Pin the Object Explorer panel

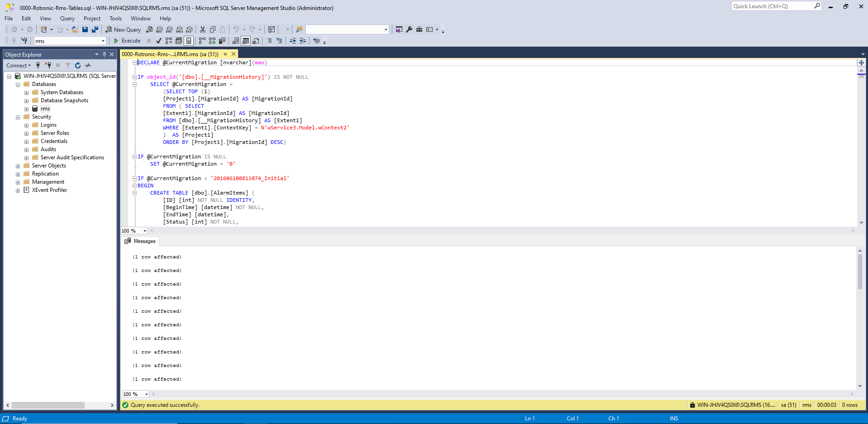pos(105,54)
